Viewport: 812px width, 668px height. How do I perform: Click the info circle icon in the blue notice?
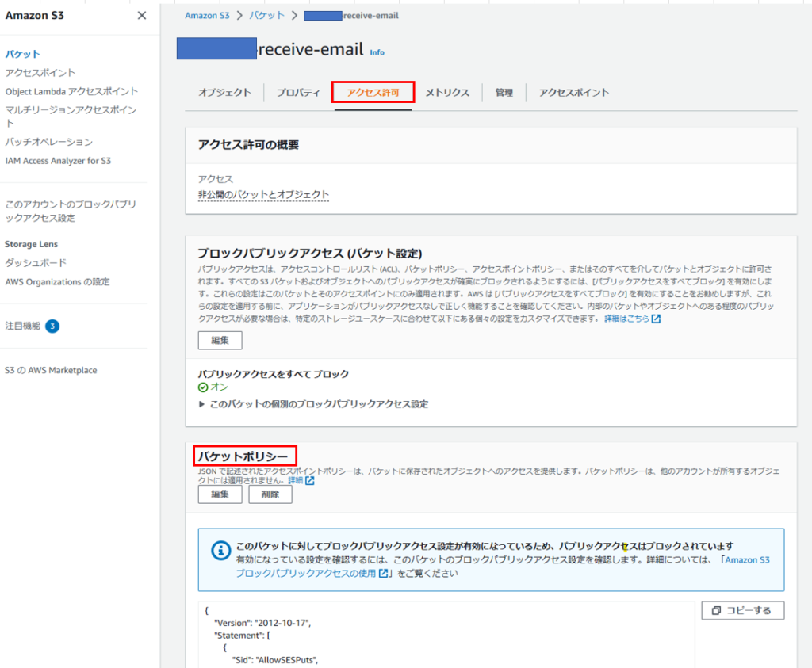(x=221, y=551)
